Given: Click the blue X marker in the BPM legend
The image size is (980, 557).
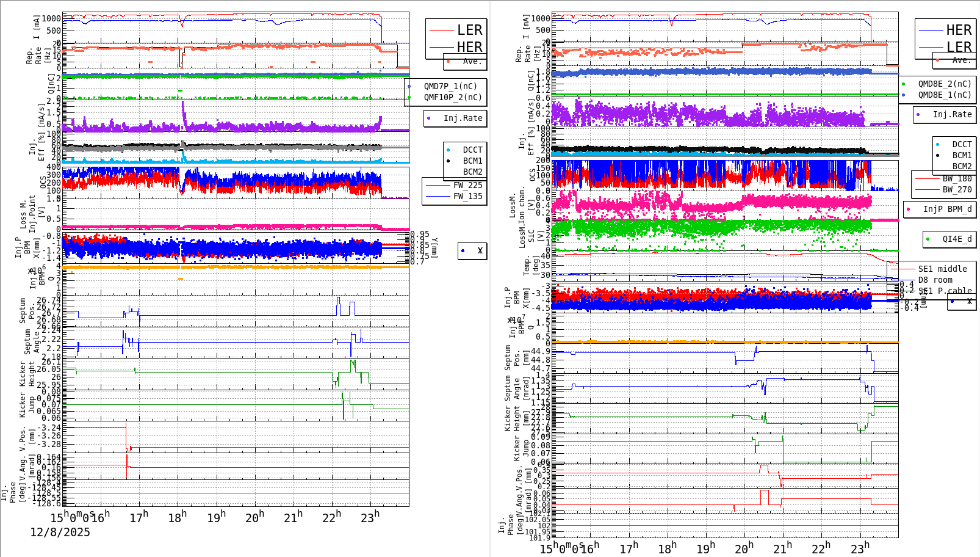Looking at the screenshot, I should 462,251.
